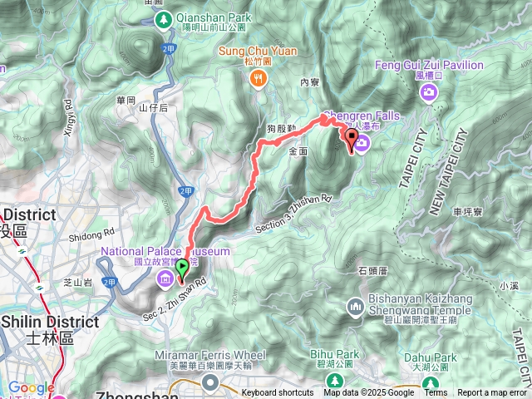The height and width of the screenshot is (399, 532).
Task: Open the Terms link
Action: [436, 393]
